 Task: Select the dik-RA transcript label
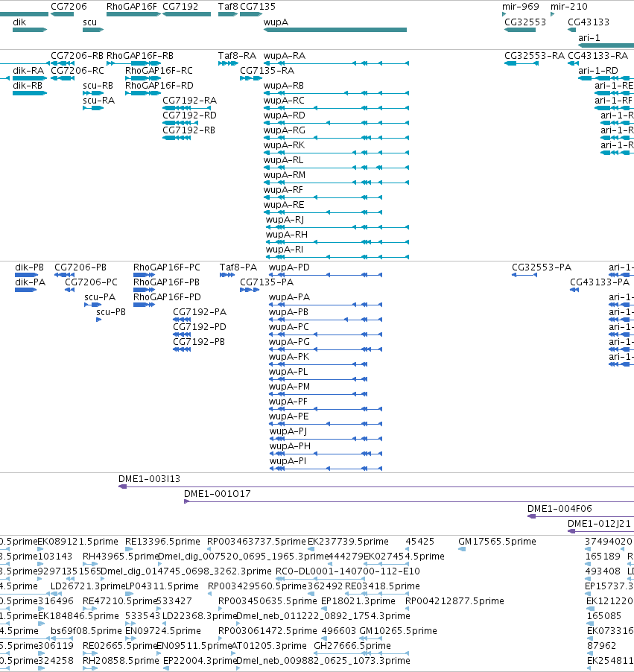(x=28, y=71)
